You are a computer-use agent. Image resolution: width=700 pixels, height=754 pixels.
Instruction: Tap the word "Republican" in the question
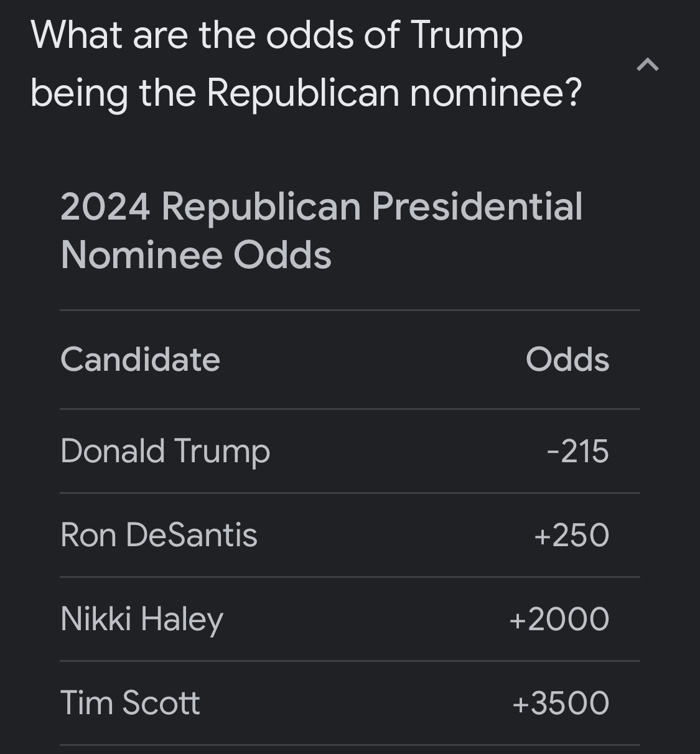click(x=302, y=93)
